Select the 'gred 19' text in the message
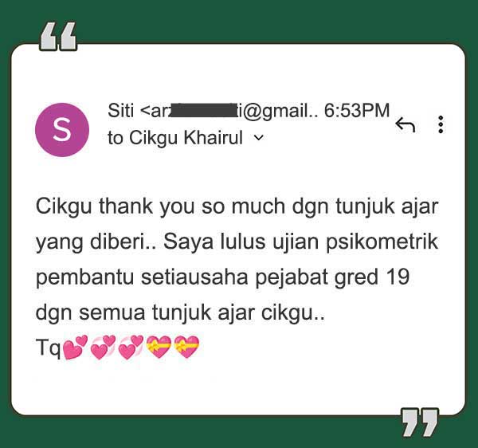Image resolution: width=478 pixels, height=448 pixels. point(371,277)
